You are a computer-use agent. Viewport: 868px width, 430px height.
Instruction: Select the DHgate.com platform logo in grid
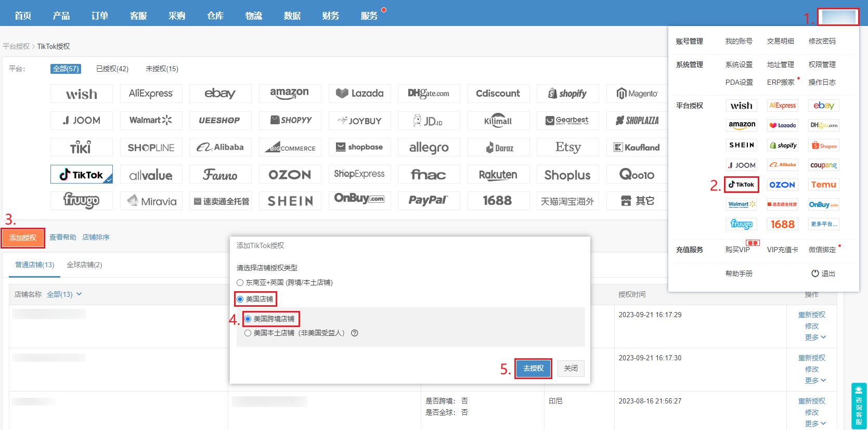click(429, 94)
